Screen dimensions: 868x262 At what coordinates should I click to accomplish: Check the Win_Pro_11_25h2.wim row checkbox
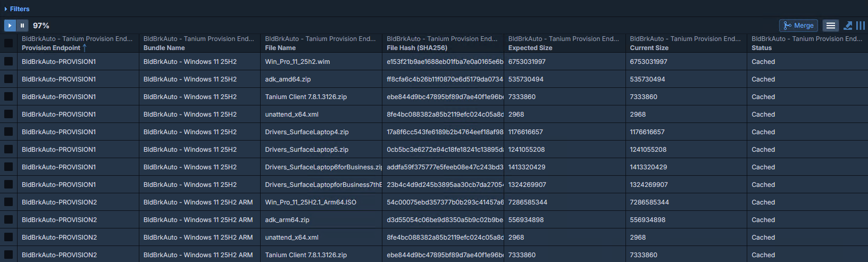click(9, 61)
